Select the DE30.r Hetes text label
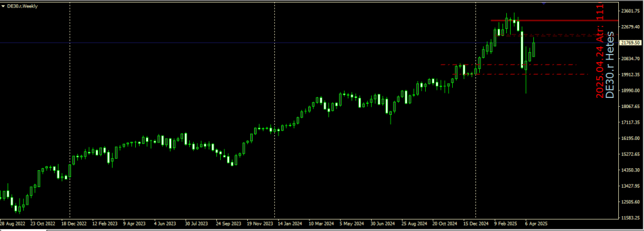 [x=611, y=65]
